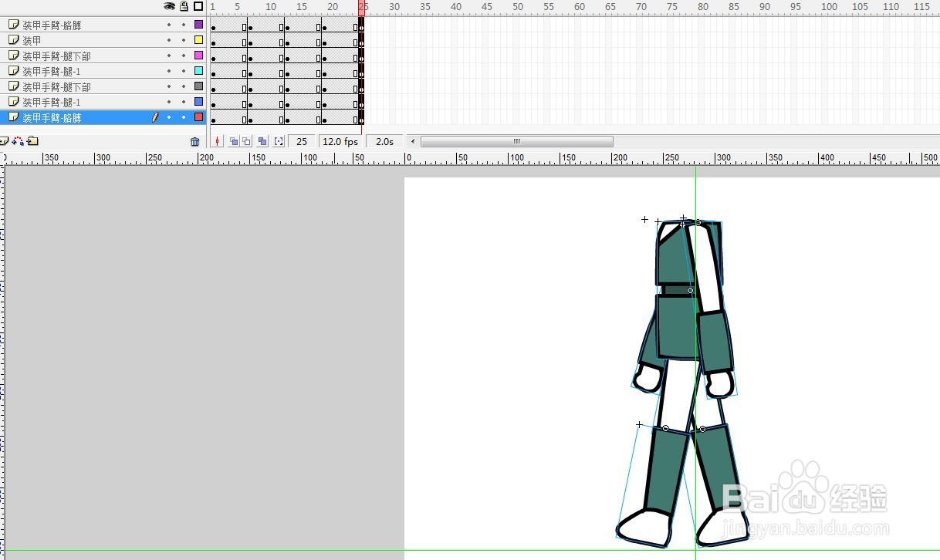Insert a new layer folder

coord(32,141)
